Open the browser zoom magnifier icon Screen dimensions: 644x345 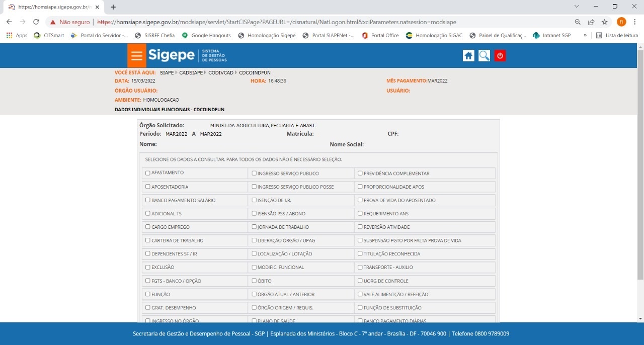[578, 22]
